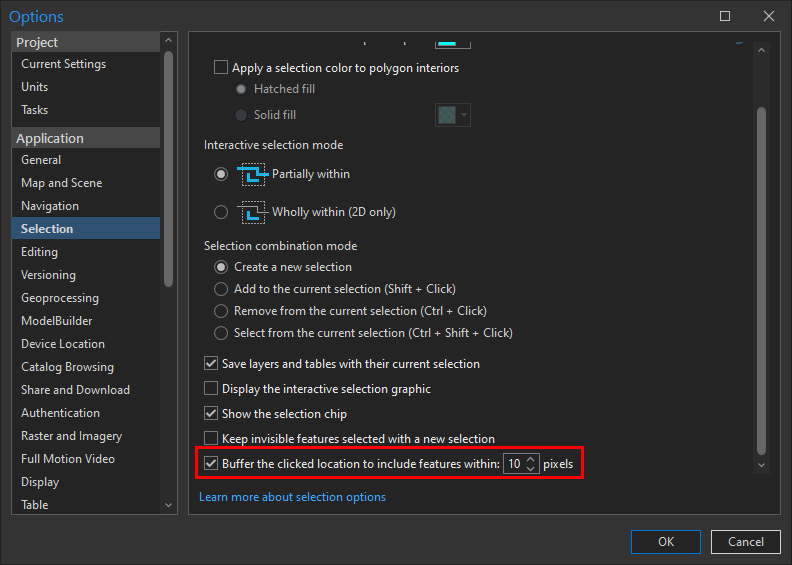
Task: Check Keep invisible features selected option
Action: pos(211,438)
